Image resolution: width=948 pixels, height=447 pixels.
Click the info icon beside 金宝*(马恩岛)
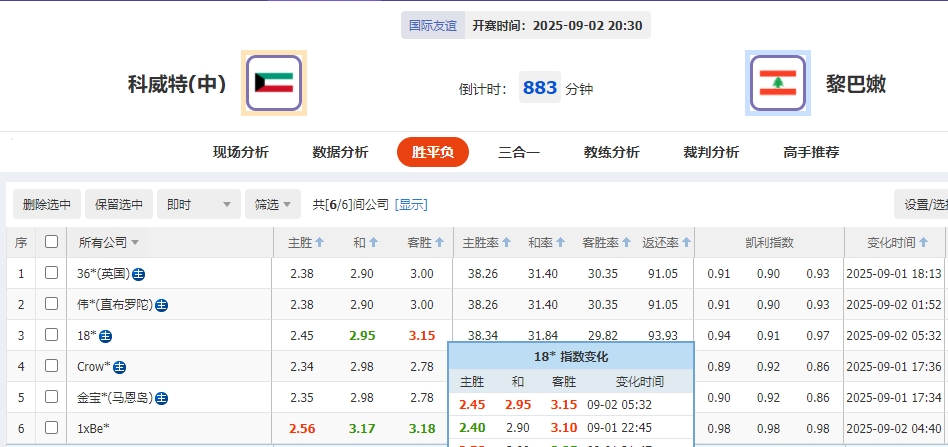[161, 398]
